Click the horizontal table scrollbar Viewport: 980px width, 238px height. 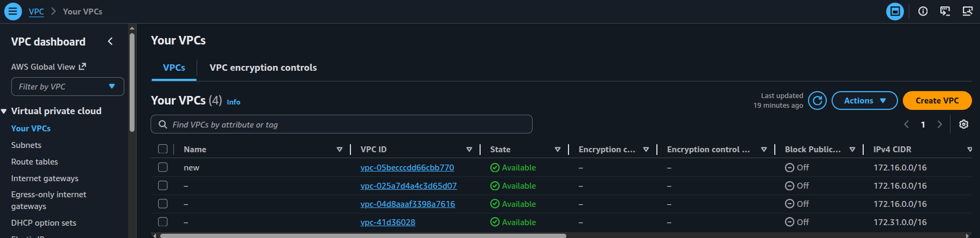[363, 235]
